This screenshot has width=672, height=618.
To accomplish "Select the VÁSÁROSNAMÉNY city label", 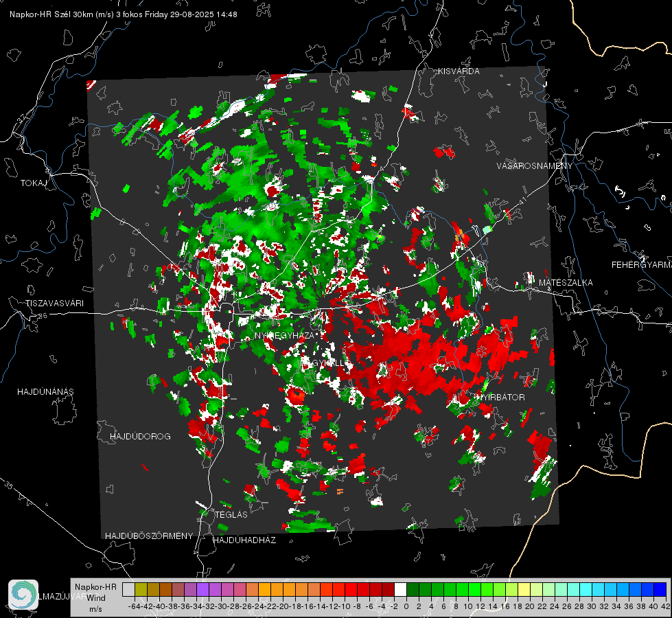I will click(535, 166).
